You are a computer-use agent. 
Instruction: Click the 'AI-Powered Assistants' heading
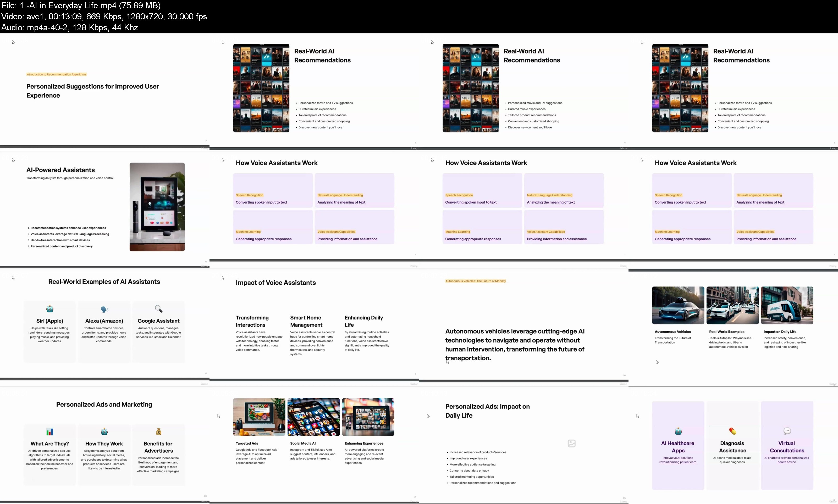pyautogui.click(x=60, y=170)
